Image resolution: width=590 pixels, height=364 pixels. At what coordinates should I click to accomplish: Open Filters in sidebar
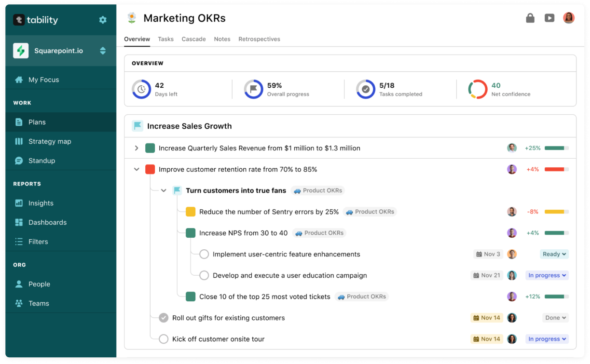(x=61, y=242)
